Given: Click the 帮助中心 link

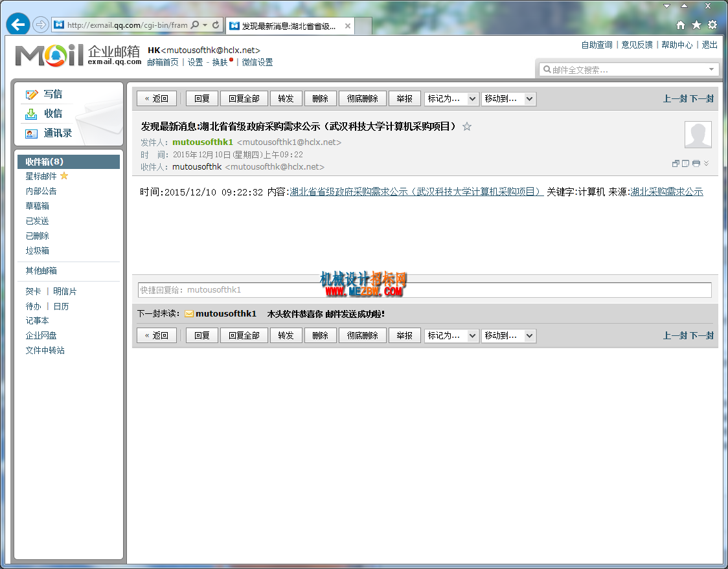Looking at the screenshot, I should coord(677,45).
